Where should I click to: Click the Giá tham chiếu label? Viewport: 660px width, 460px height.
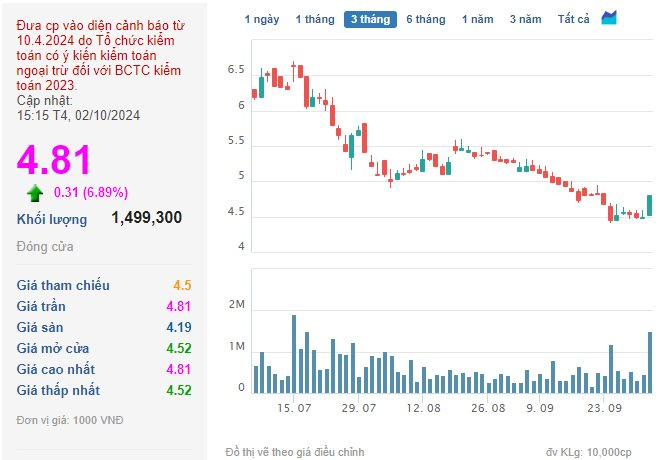point(63,285)
